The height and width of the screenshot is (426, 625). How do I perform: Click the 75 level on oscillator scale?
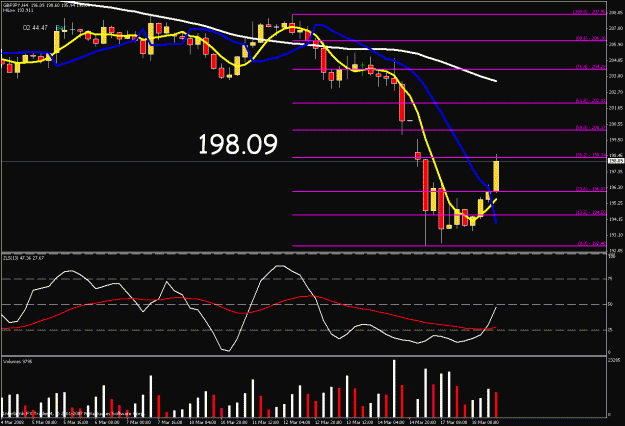click(x=610, y=279)
